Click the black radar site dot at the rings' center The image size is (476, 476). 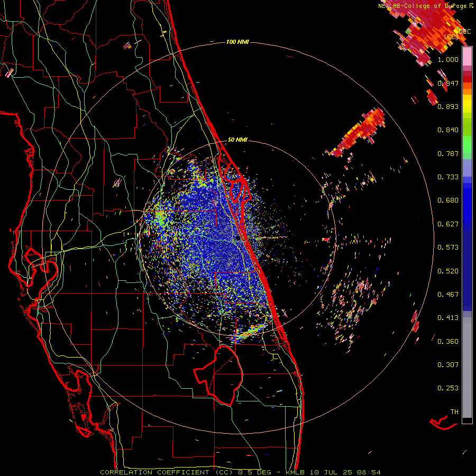[238, 239]
